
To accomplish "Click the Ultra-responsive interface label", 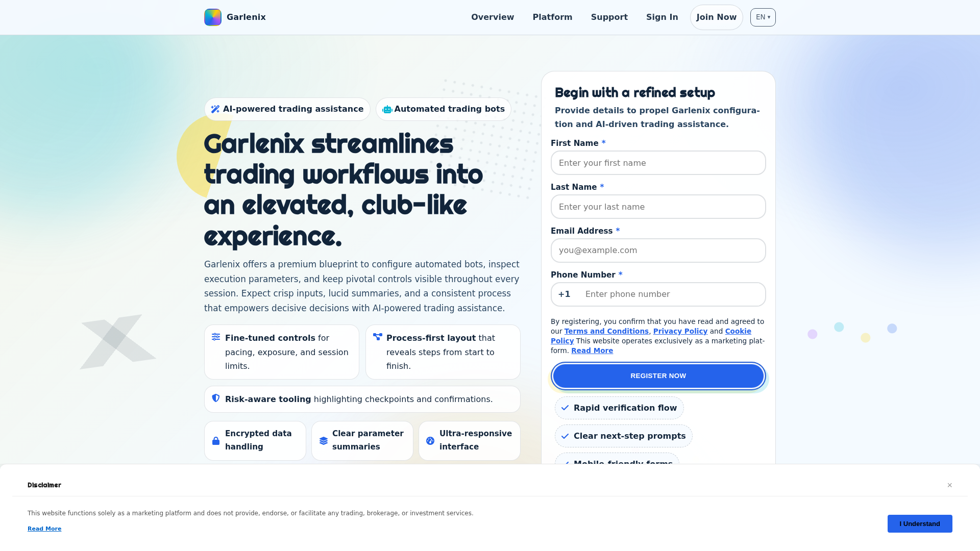I will [475, 440].
